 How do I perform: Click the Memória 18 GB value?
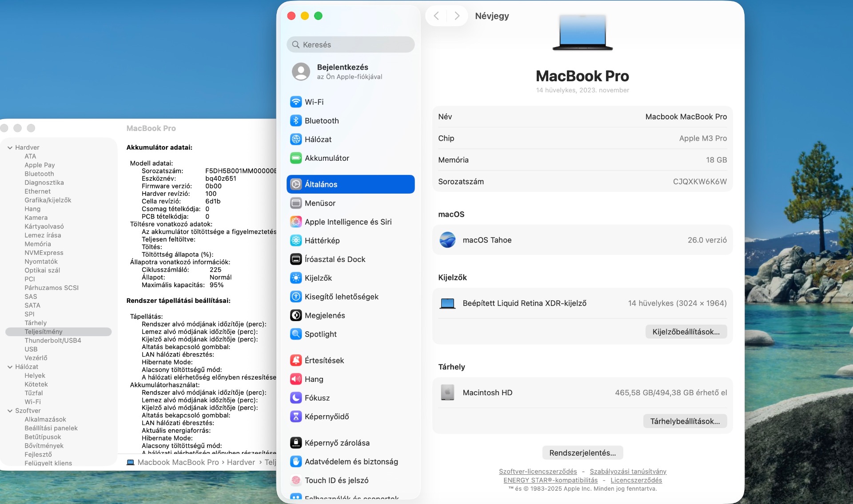716,160
